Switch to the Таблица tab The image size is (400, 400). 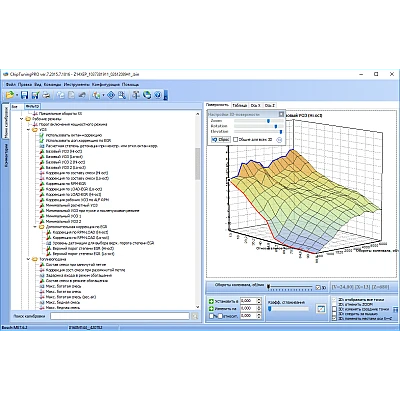coord(240,105)
